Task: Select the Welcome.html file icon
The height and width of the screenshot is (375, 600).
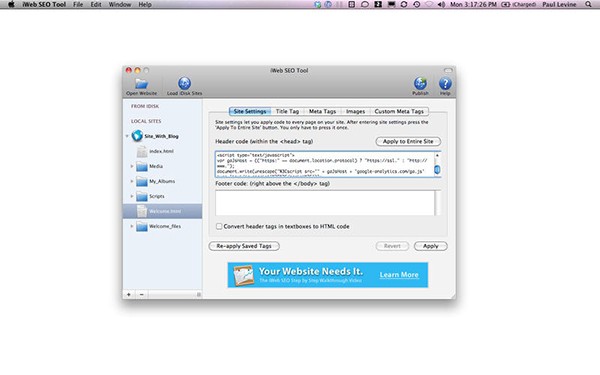Action: (142, 211)
